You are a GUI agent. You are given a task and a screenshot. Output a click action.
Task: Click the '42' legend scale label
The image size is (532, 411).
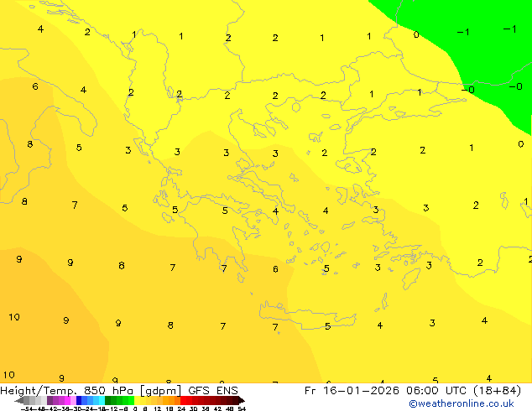pyautogui.click(x=217, y=408)
